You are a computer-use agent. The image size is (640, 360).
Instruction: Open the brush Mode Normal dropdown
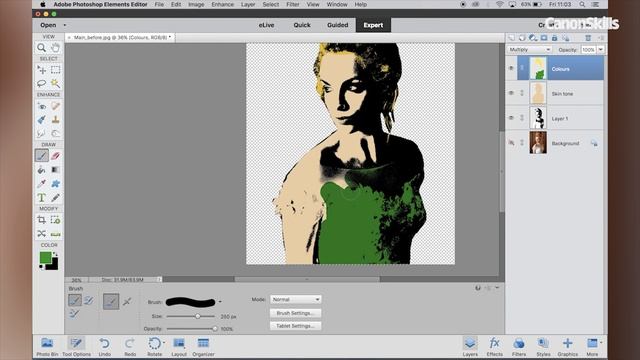(296, 300)
